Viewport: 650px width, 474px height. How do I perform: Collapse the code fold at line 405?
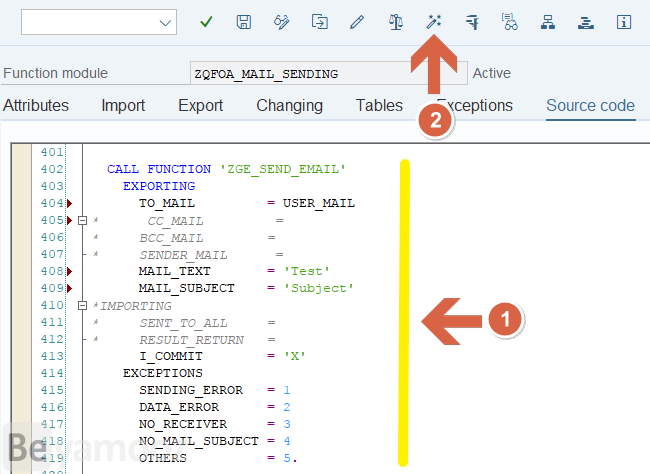(x=83, y=220)
